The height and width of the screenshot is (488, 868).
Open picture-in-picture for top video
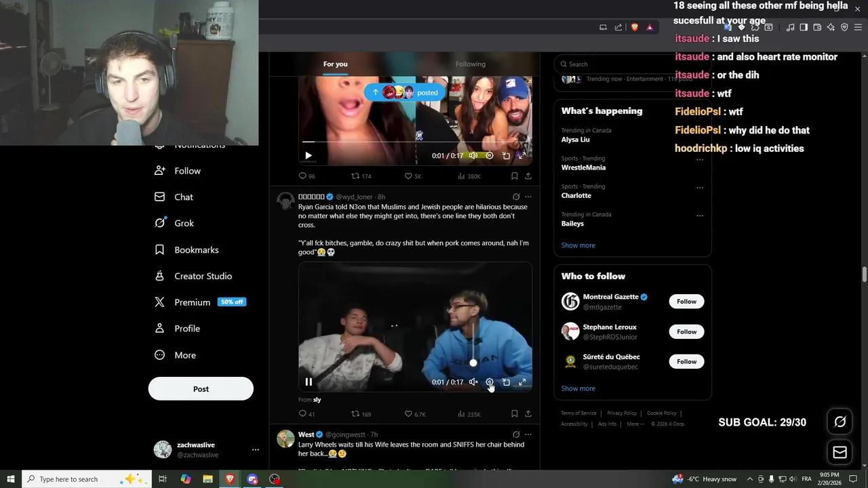[506, 156]
